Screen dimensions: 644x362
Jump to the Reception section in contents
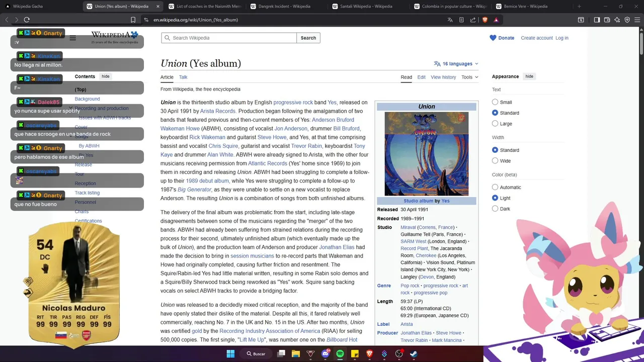pyautogui.click(x=85, y=184)
